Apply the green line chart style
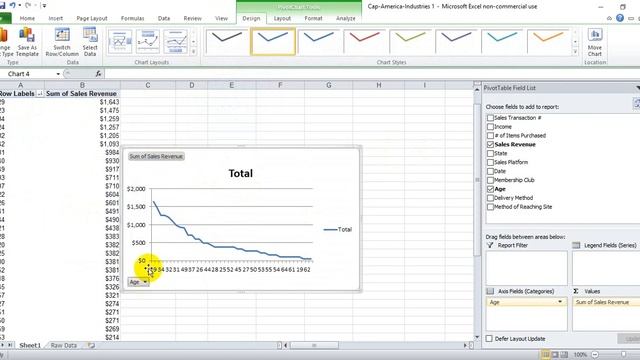The width and height of the screenshot is (640, 360). [x=410, y=41]
